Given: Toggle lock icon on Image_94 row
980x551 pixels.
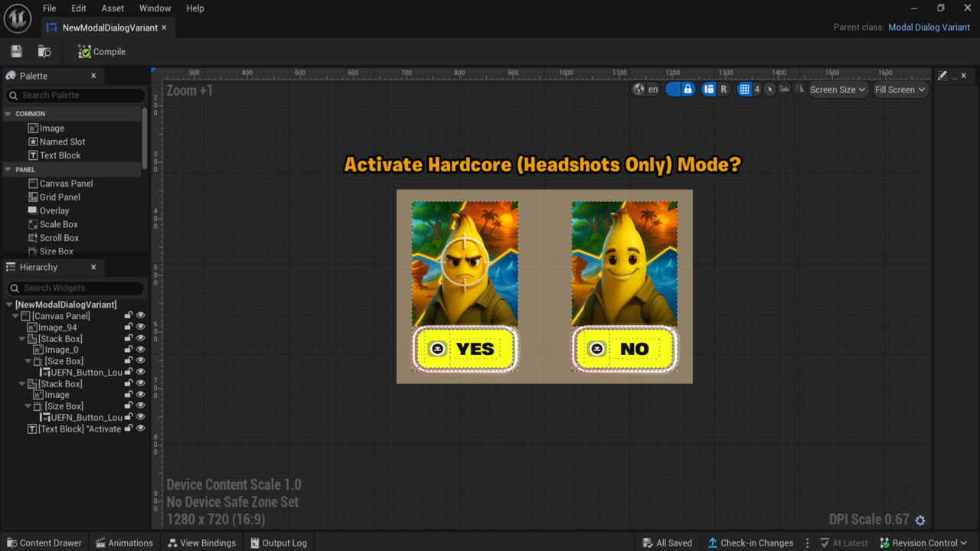Looking at the screenshot, I should (x=129, y=327).
